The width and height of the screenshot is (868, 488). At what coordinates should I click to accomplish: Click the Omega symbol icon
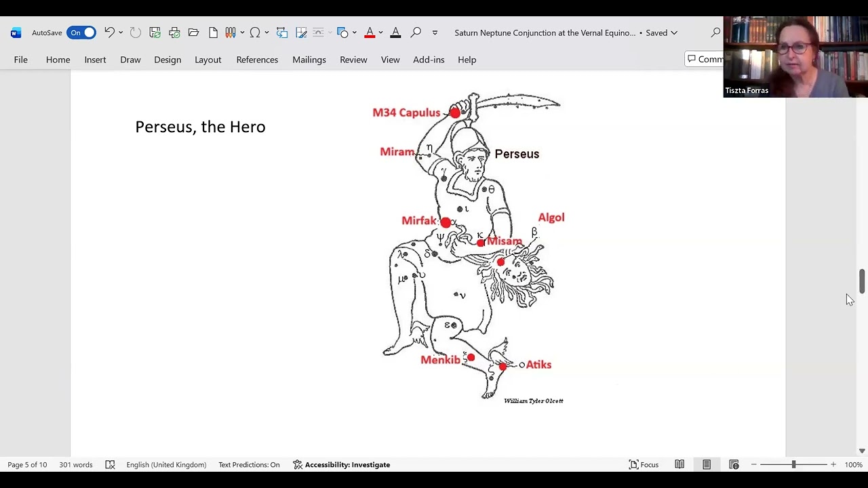point(255,33)
